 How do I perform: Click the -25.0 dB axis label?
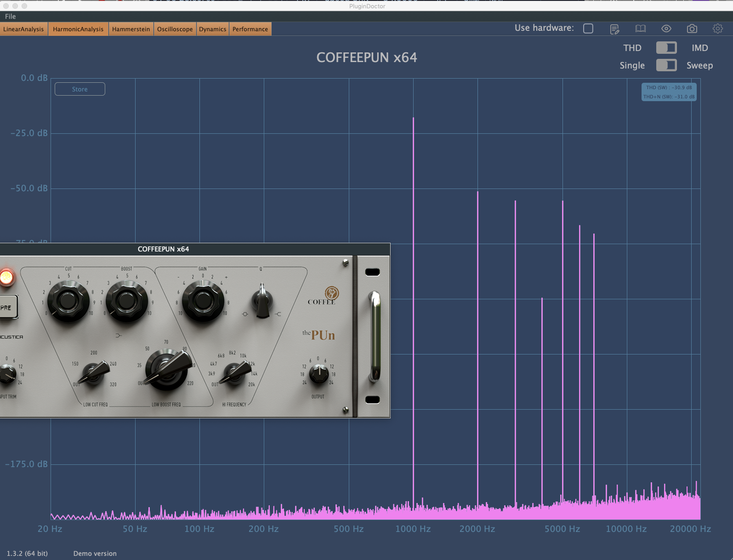tap(29, 133)
